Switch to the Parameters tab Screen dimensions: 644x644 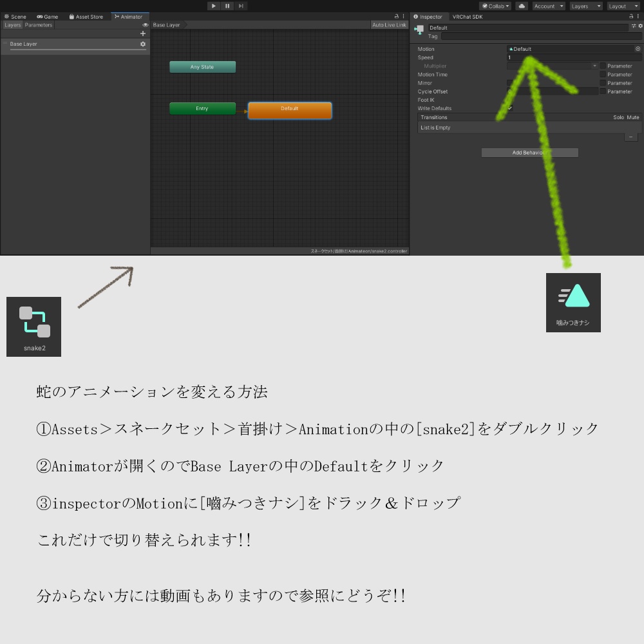pyautogui.click(x=39, y=24)
